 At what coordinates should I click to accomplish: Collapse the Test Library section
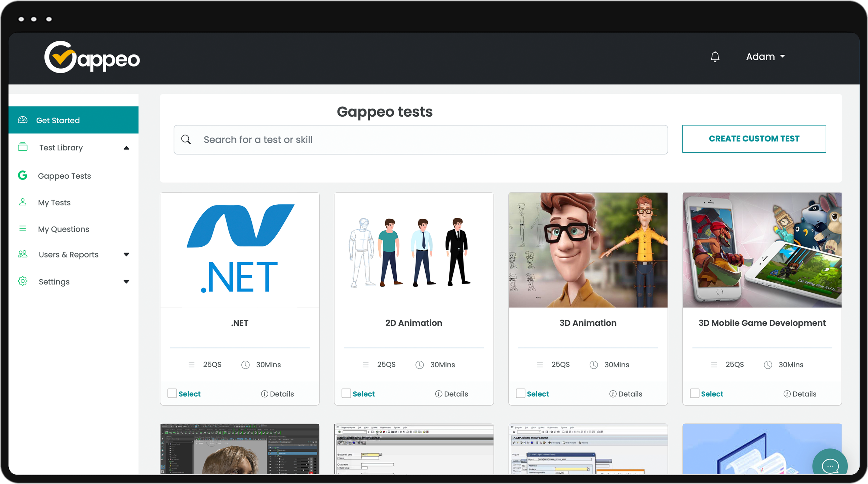click(126, 148)
